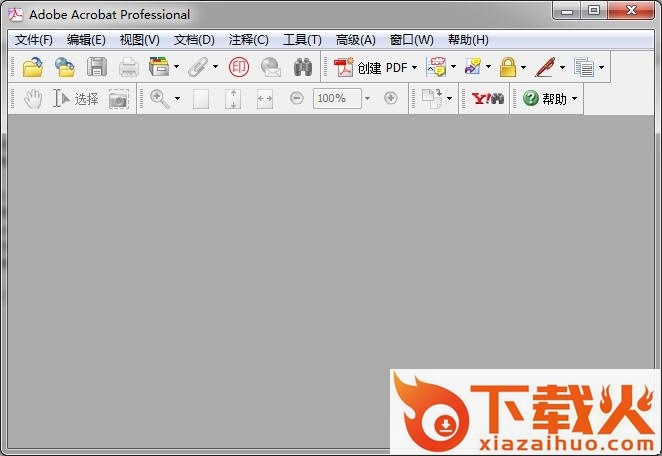This screenshot has width=662, height=456.
Task: Expand the 创建 PDF dropdown
Action: (x=414, y=68)
